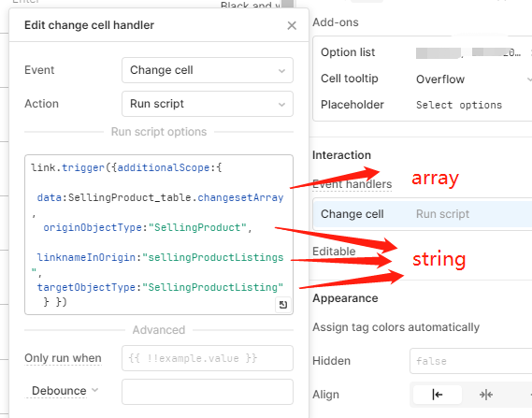The width and height of the screenshot is (532, 418).
Task: Choose the left align icon
Action: (438, 395)
